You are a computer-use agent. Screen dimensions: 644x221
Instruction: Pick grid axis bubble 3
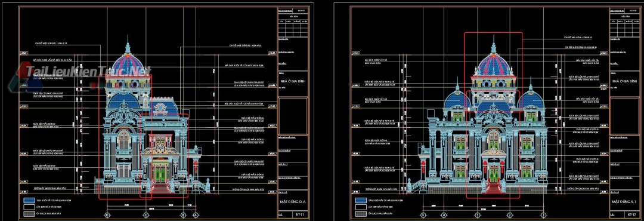tap(477, 215)
